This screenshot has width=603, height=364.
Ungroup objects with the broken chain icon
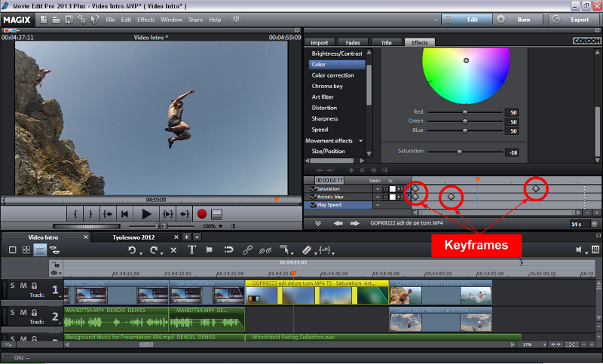tap(265, 251)
